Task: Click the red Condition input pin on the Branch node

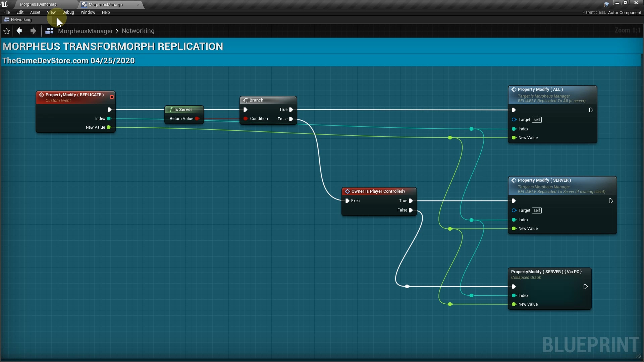Action: coord(246,119)
